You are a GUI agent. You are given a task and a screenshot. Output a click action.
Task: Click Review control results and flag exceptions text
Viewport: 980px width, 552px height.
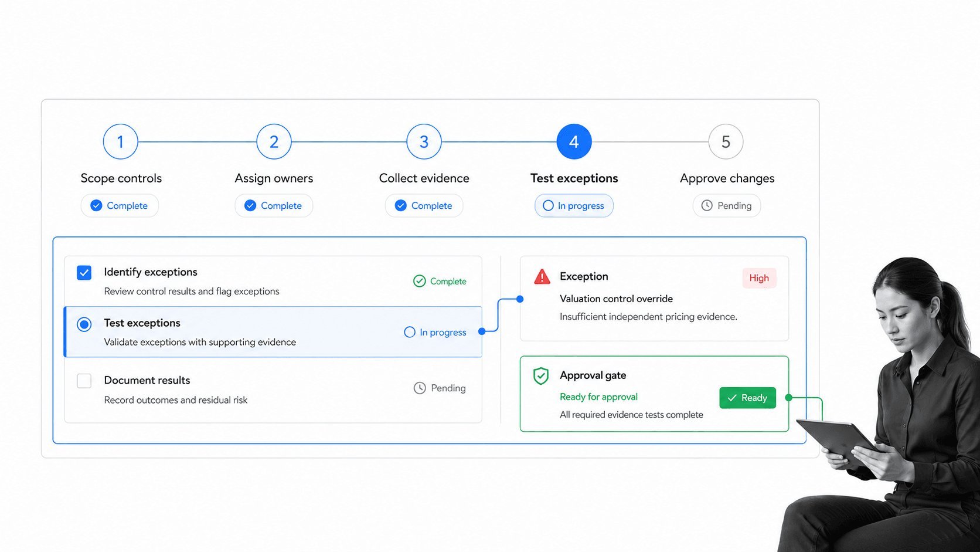pos(192,292)
